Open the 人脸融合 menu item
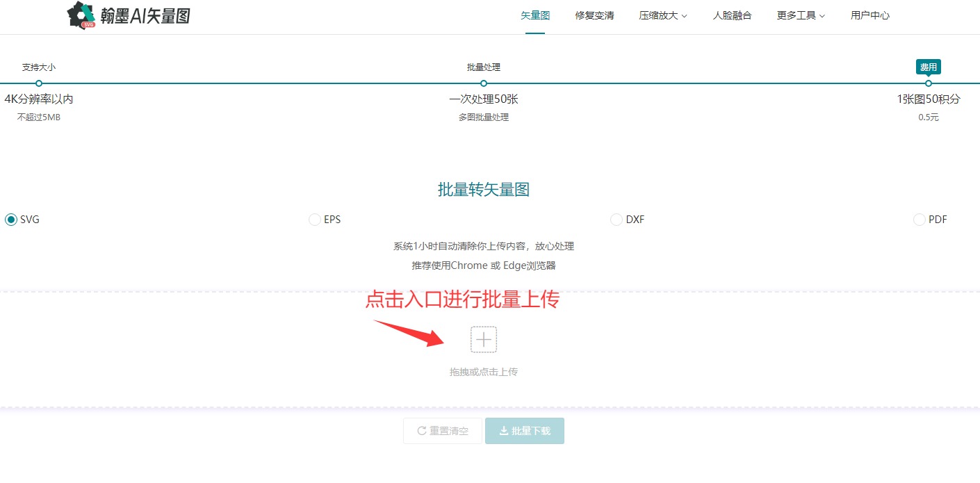This screenshot has width=980, height=483. (x=732, y=15)
